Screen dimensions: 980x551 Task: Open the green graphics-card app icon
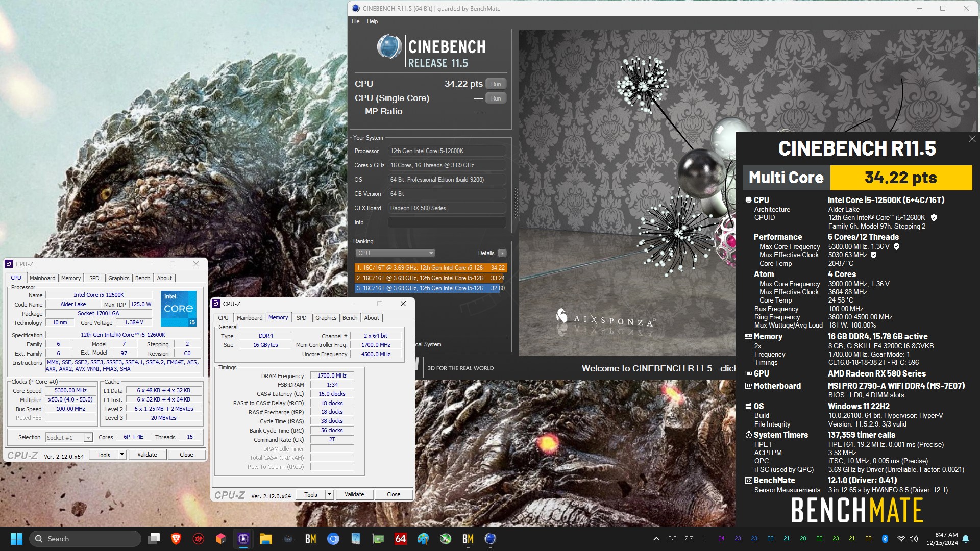(x=378, y=539)
